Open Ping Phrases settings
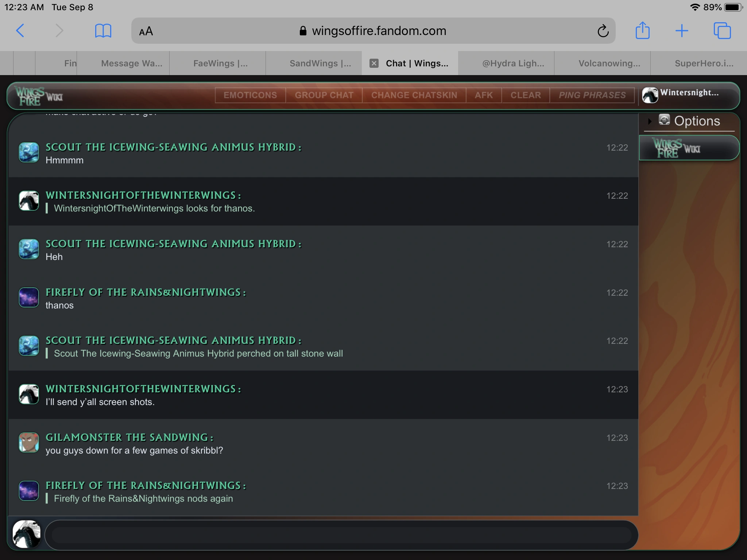Screen dimensions: 747x560 pos(592,95)
